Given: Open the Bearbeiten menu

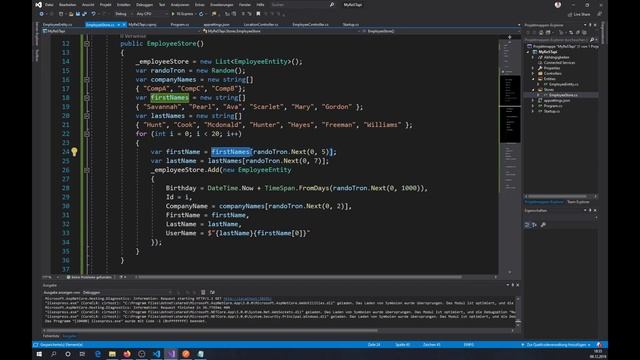Looking at the screenshot, I should coord(67,5).
